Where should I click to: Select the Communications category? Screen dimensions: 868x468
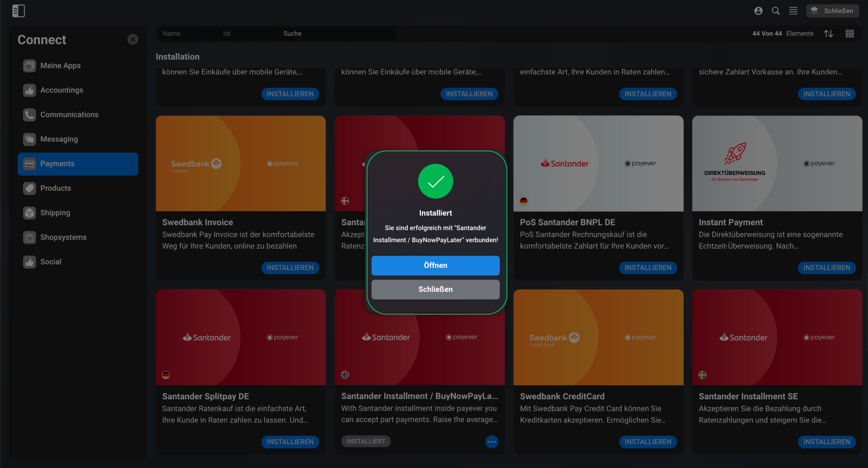(x=78, y=115)
